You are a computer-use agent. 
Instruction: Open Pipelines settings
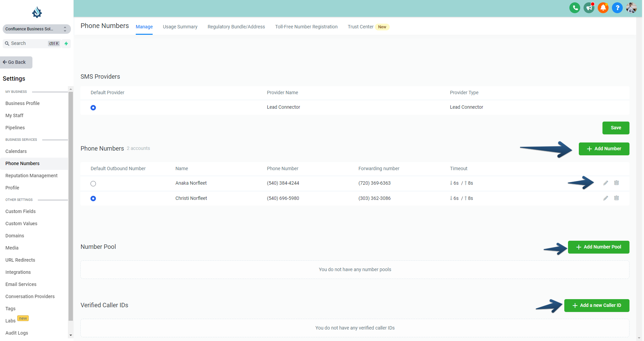(15, 128)
